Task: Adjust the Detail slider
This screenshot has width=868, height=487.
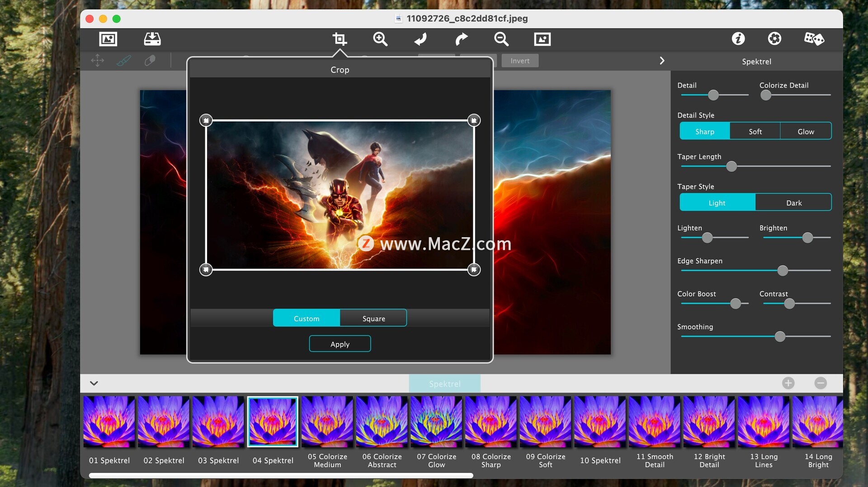Action: click(x=713, y=95)
